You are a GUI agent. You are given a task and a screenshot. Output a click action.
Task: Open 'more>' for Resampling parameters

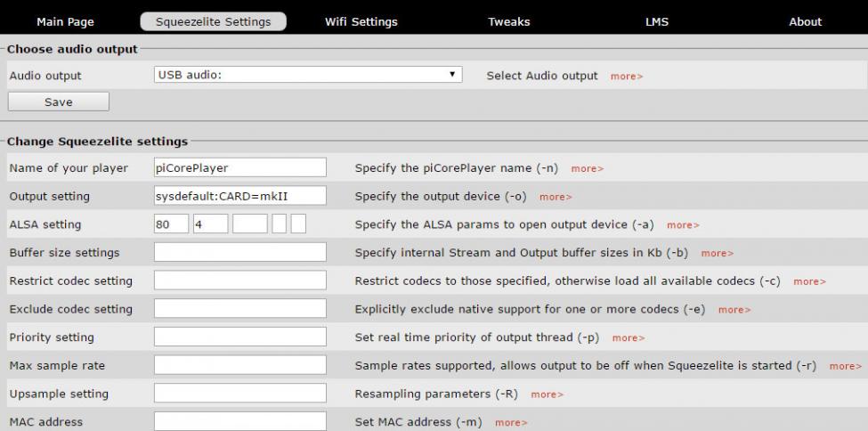[547, 394]
